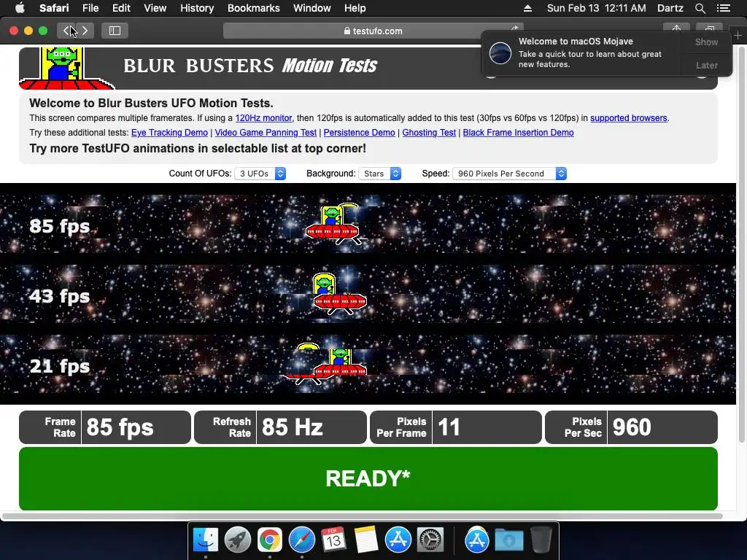747x560 pixels.
Task: Click the Frame Rate 85 fps readout
Action: (x=105, y=427)
